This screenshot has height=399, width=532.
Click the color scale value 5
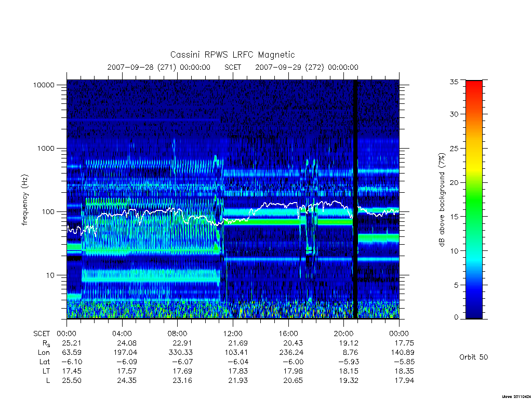point(456,285)
